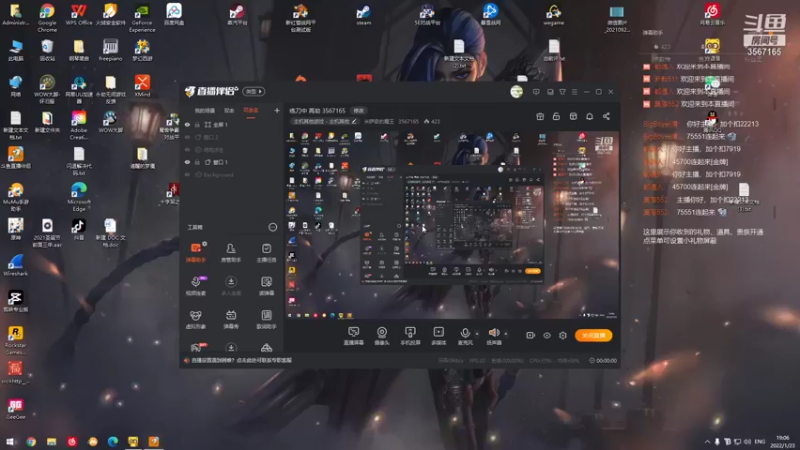This screenshot has width=800, height=450.
Task: Switch to the second scene tab
Action: pos(229,111)
